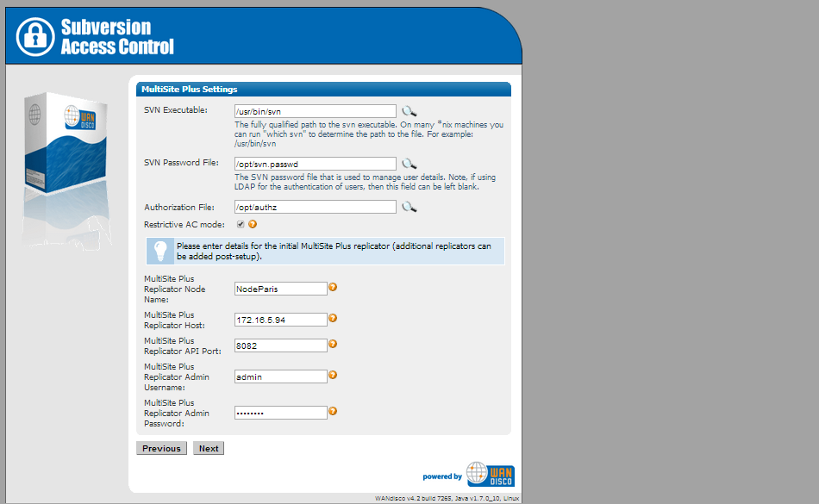Image resolution: width=819 pixels, height=504 pixels.
Task: Show help for Replicator Admin Username
Action: pos(333,375)
